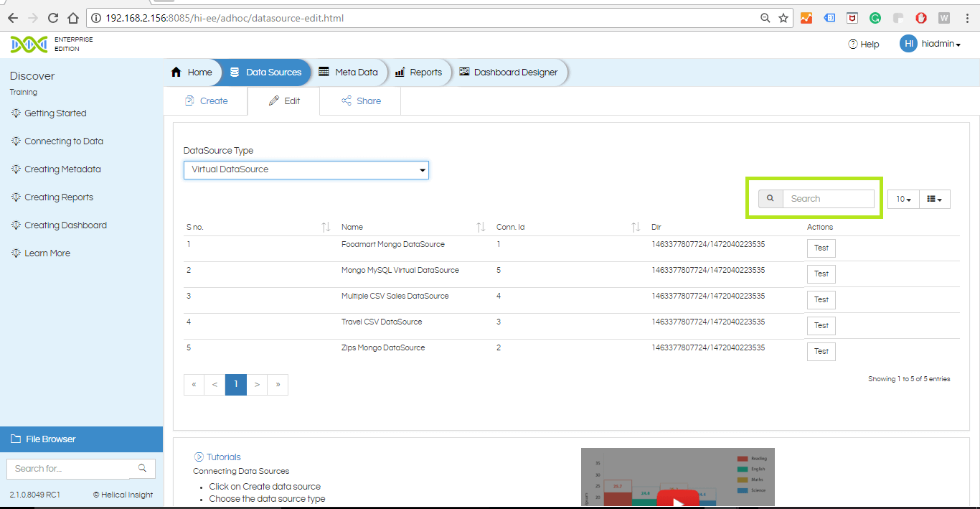Open the File Browser panel
980x509 pixels.
(x=82, y=439)
